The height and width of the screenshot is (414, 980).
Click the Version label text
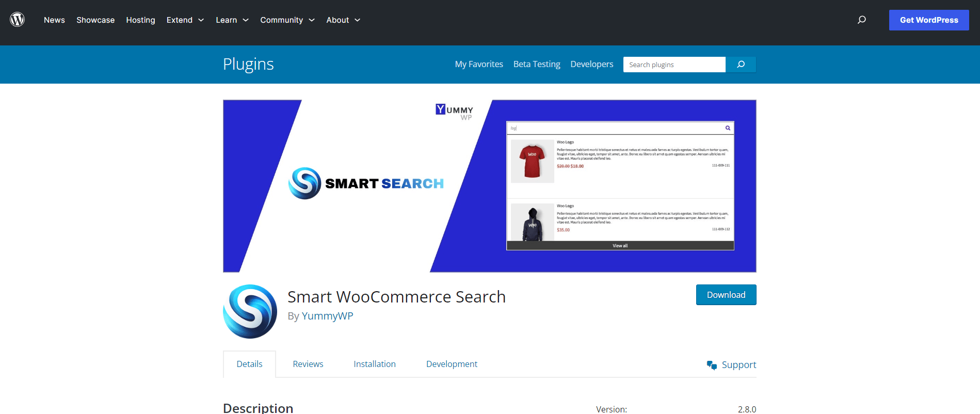coord(612,409)
